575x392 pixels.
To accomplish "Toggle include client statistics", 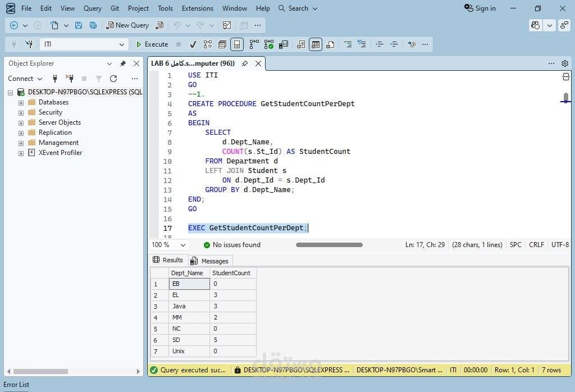I will 284,44.
